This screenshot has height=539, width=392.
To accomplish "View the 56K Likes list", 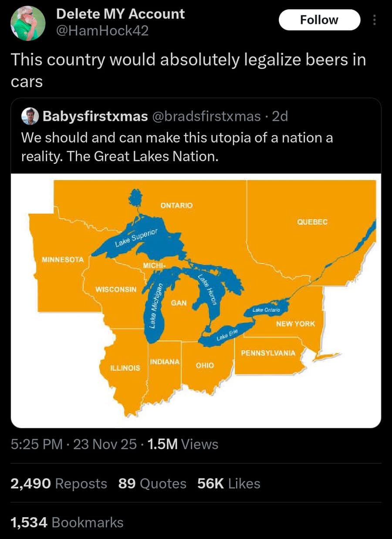I will coord(229,484).
